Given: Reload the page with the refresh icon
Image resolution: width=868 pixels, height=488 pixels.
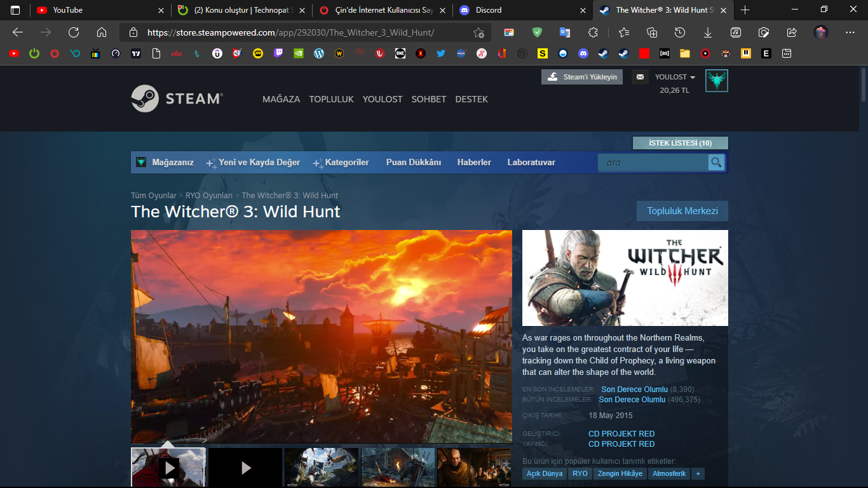Looking at the screenshot, I should [74, 32].
